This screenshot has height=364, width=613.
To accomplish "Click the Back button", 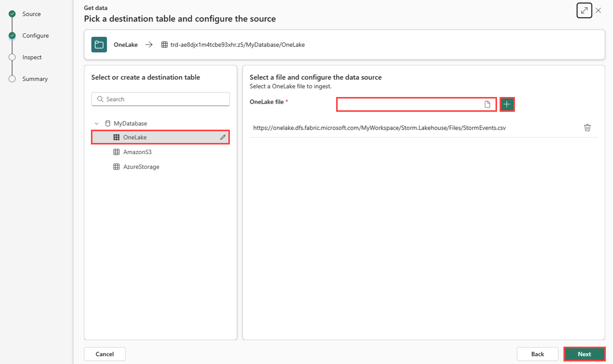I will [x=537, y=354].
